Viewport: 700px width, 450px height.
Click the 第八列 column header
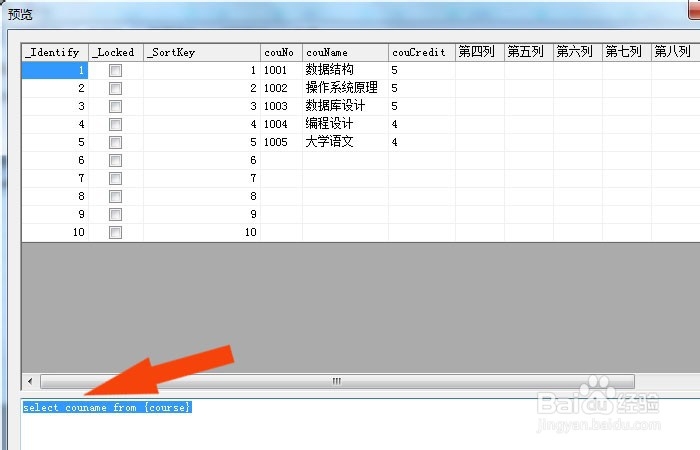(x=676, y=53)
